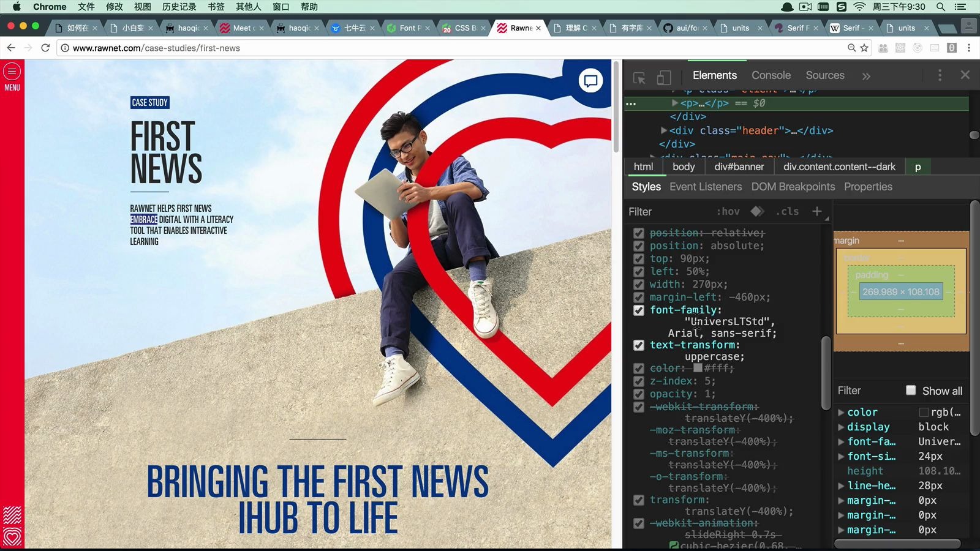
Task: Select the body breadcrumb
Action: pyautogui.click(x=684, y=167)
